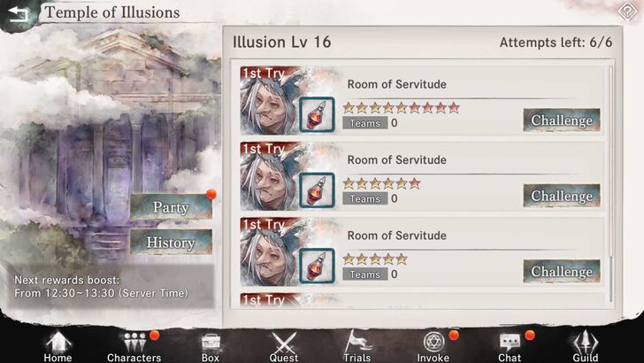The width and height of the screenshot is (644, 363).
Task: Open the Party button
Action: tap(171, 207)
